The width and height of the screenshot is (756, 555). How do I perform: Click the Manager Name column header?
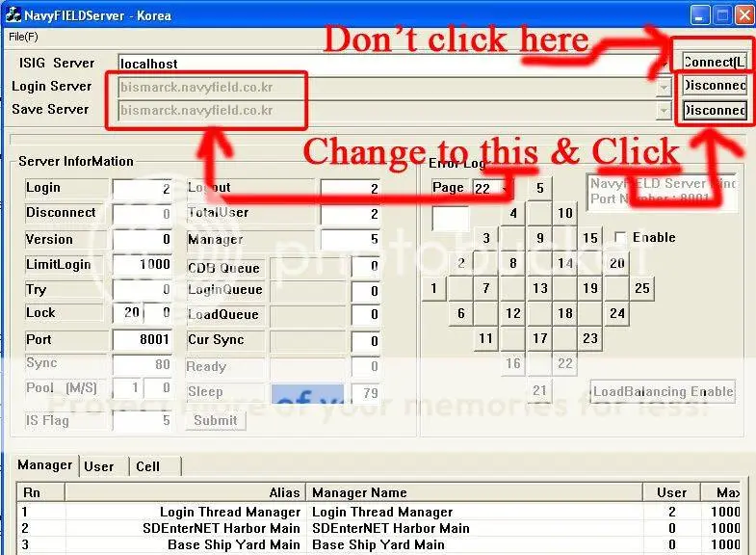[475, 492]
